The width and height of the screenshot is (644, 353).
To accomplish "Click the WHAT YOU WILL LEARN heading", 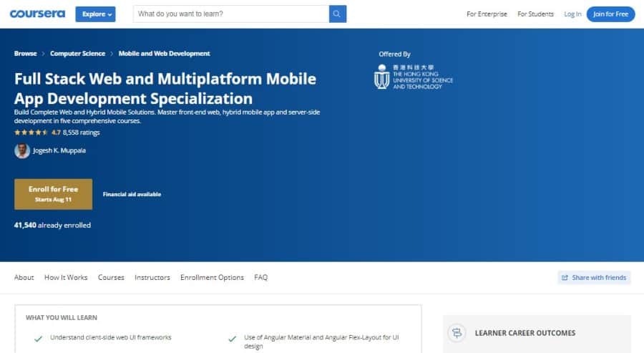I will [62, 318].
